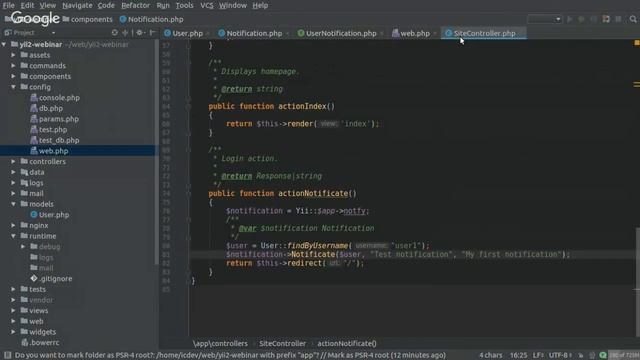Open the Refactor menu
Screen dimensions: 640x360
coord(136,5)
